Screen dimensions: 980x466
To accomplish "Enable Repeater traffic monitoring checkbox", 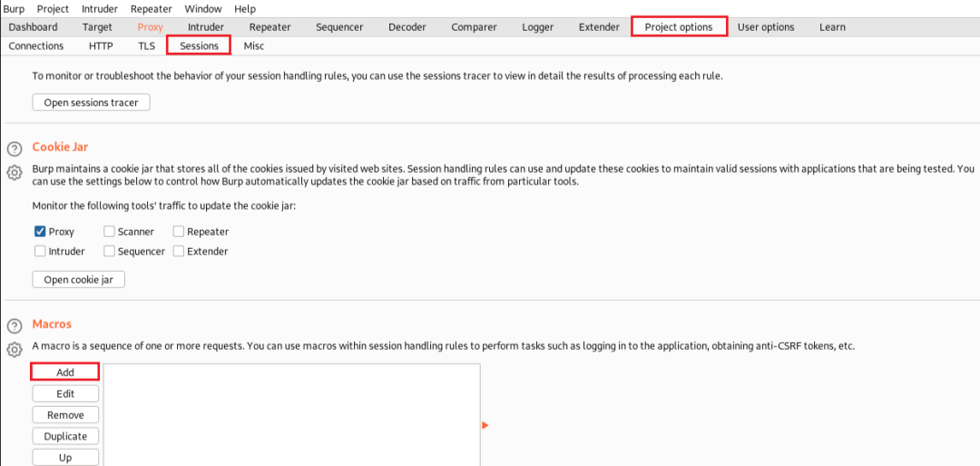I will 179,232.
